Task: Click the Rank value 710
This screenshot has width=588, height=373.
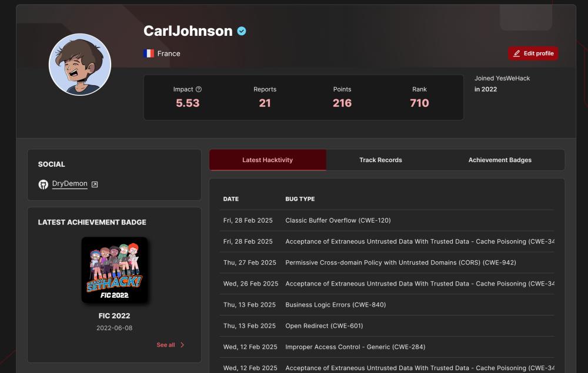Action: tap(419, 103)
